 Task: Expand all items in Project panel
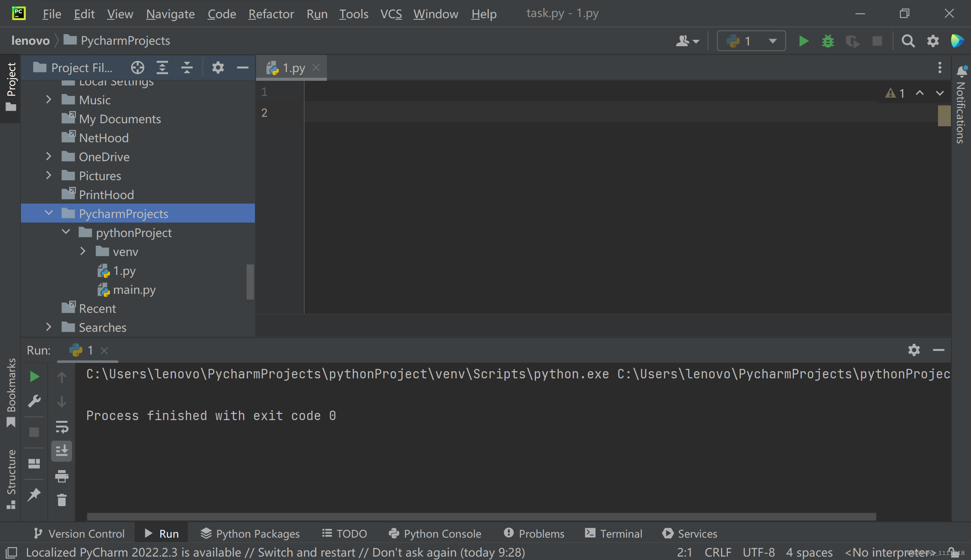point(162,68)
